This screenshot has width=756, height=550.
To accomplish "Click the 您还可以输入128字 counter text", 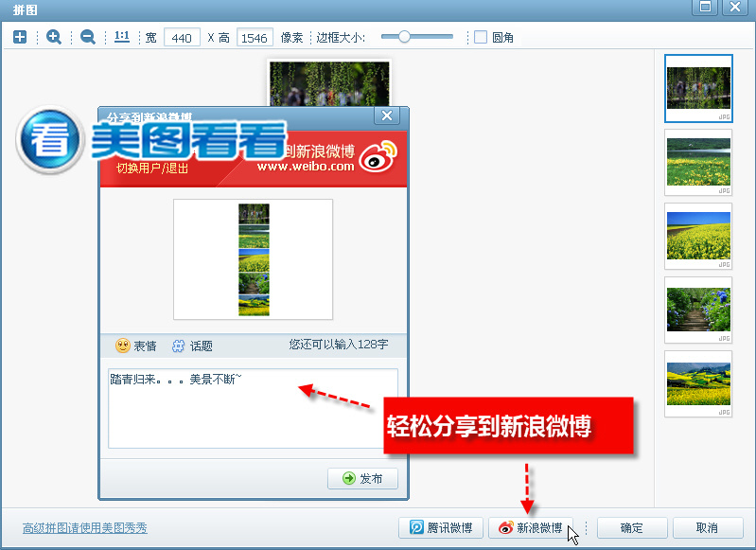I will [x=339, y=345].
